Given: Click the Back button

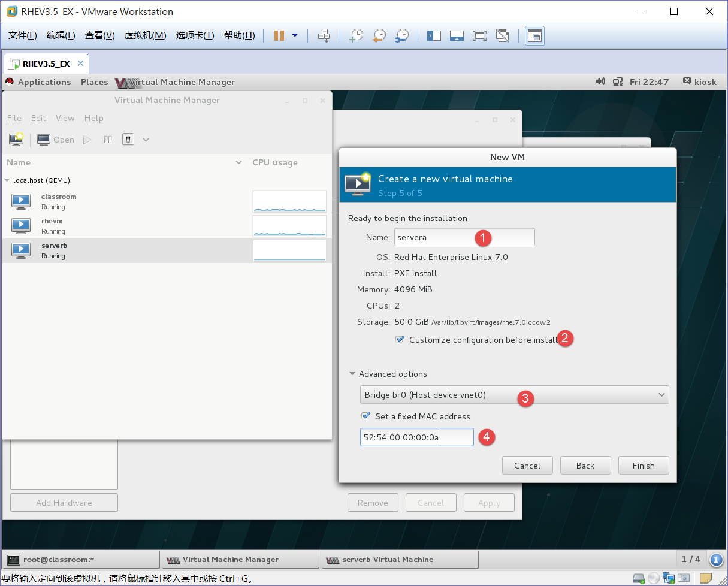Looking at the screenshot, I should coord(585,466).
